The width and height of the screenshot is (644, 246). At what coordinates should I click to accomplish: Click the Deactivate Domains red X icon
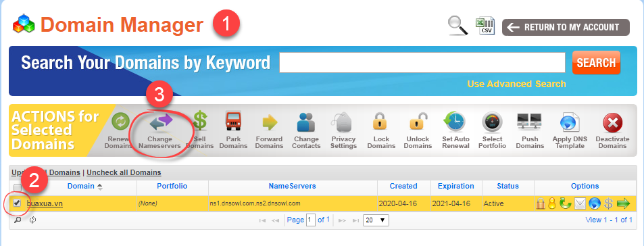point(612,123)
